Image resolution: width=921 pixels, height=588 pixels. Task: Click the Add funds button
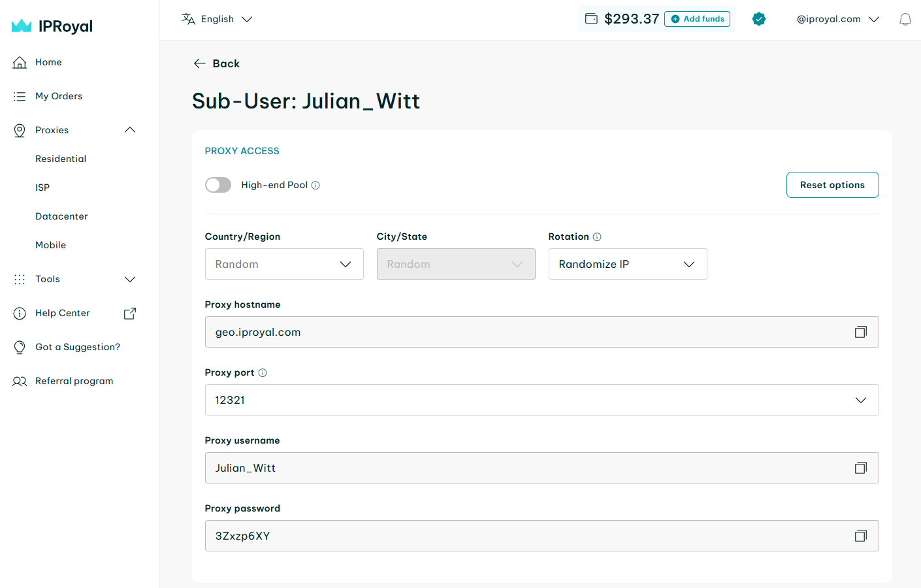click(697, 19)
